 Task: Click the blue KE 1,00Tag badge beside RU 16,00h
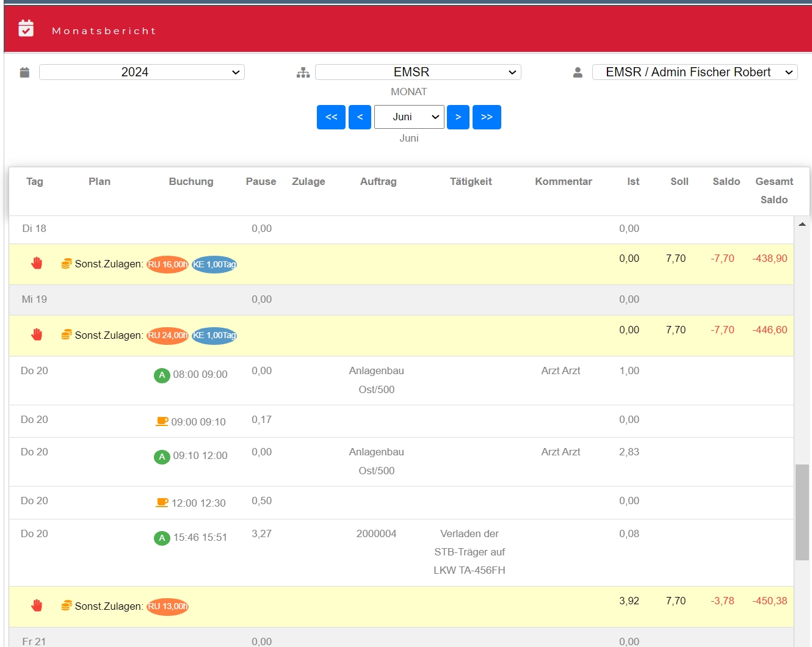coord(214,264)
